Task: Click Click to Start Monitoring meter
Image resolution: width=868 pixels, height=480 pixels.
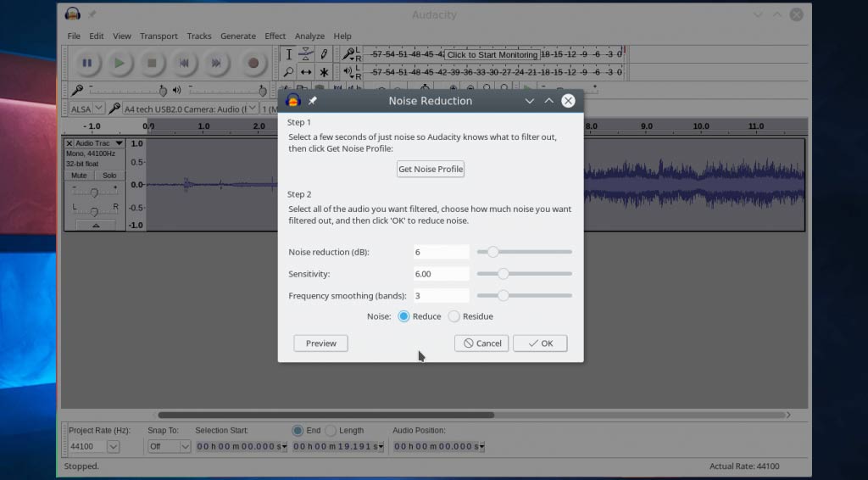Action: pos(492,54)
